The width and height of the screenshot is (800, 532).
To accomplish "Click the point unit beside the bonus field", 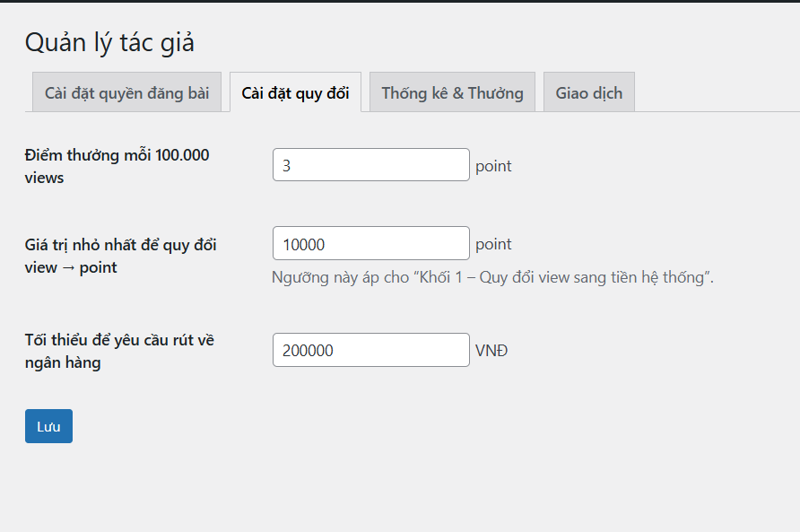I will pyautogui.click(x=493, y=166).
